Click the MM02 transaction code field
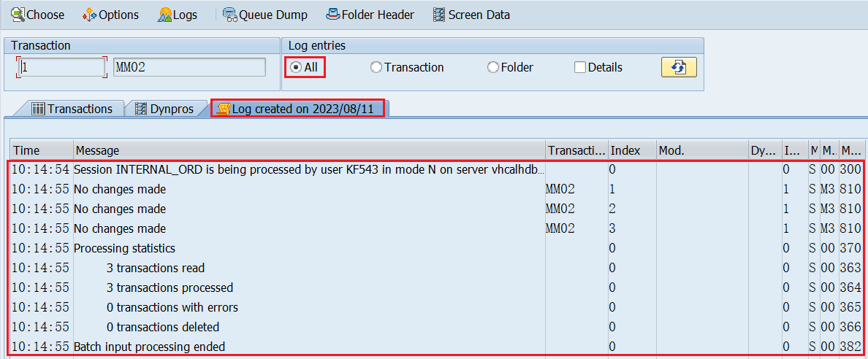This screenshot has width=868, height=359. point(189,67)
